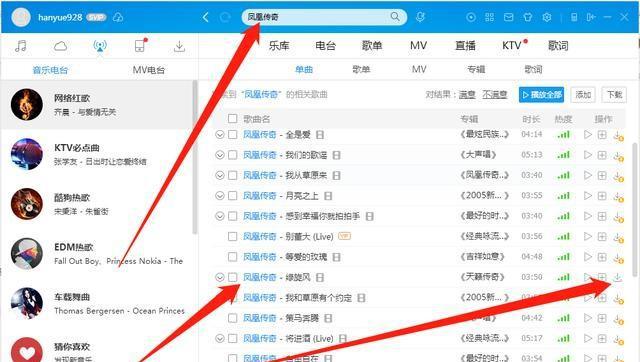
Task: Expand versions of 绿旋风
Action: pyautogui.click(x=220, y=277)
